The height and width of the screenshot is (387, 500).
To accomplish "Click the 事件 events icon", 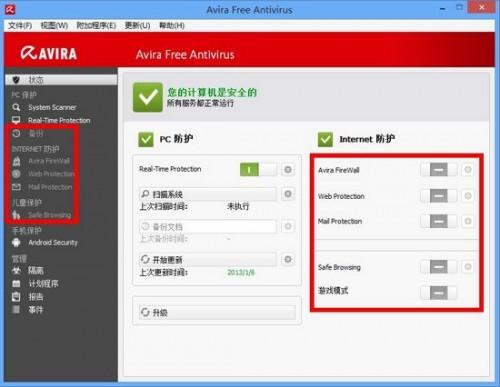I will click(x=16, y=310).
